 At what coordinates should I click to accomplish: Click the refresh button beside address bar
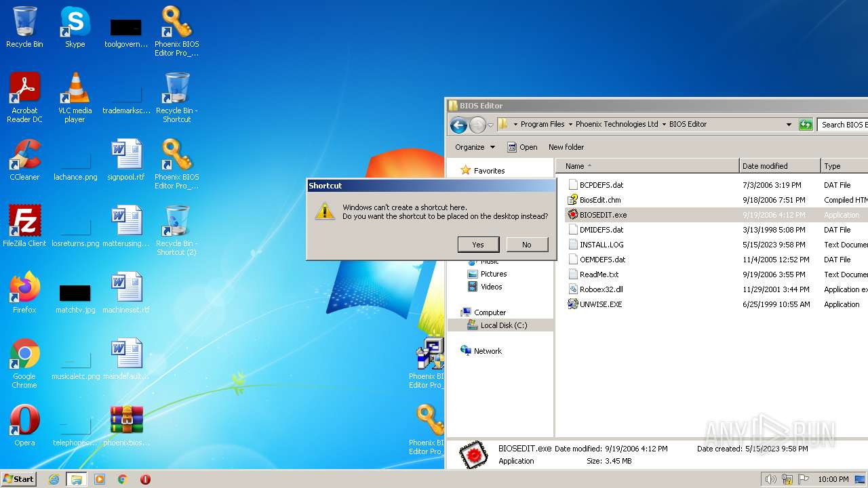pyautogui.click(x=806, y=125)
